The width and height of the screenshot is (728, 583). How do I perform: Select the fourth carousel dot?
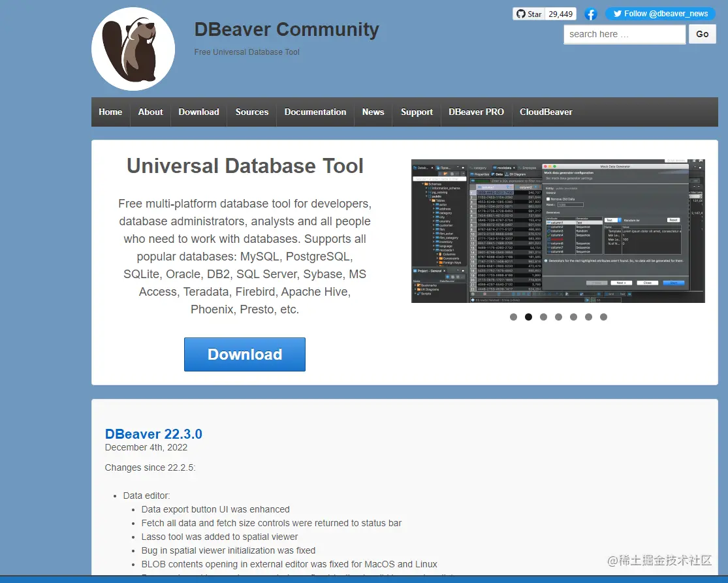pos(558,317)
